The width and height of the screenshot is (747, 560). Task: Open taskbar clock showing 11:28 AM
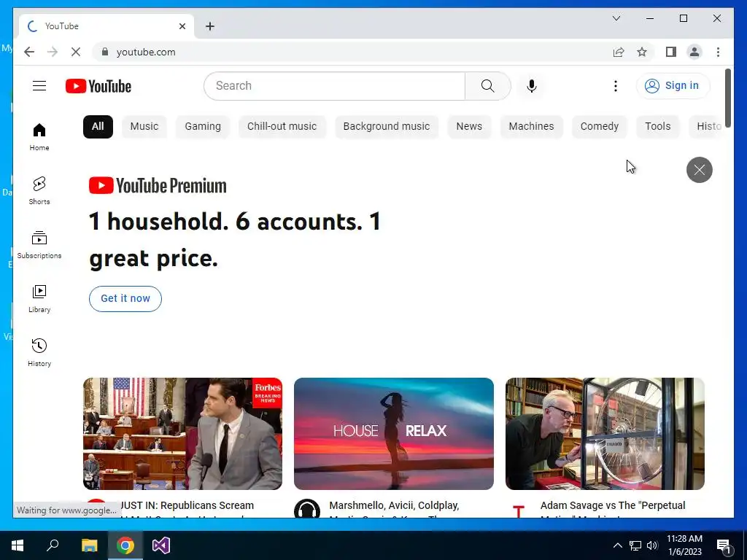point(684,545)
